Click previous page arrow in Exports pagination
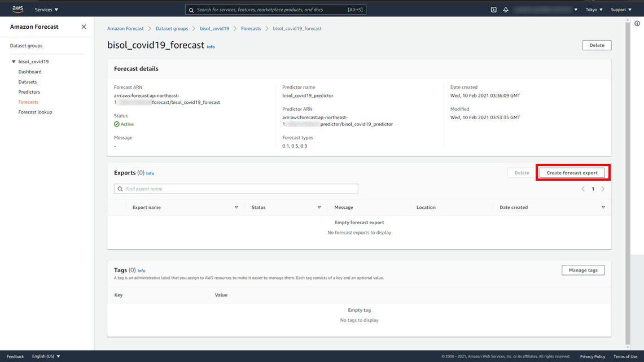The image size is (644, 362). point(583,189)
